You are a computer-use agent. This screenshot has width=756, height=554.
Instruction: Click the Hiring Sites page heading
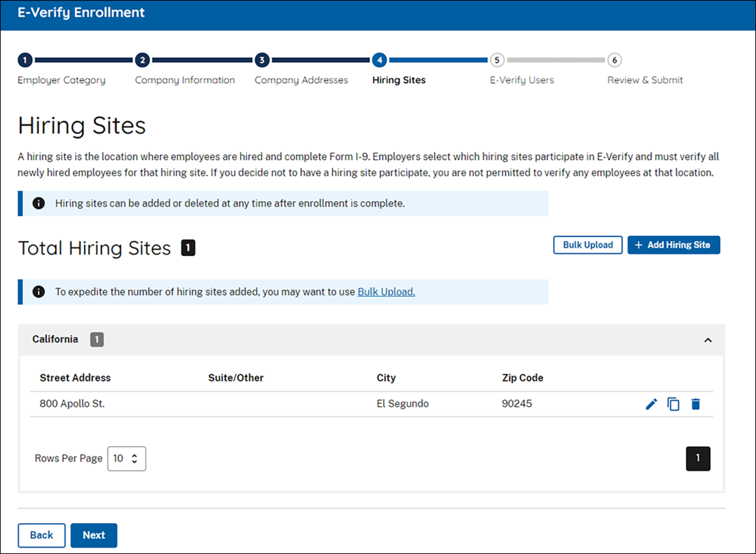tap(82, 126)
